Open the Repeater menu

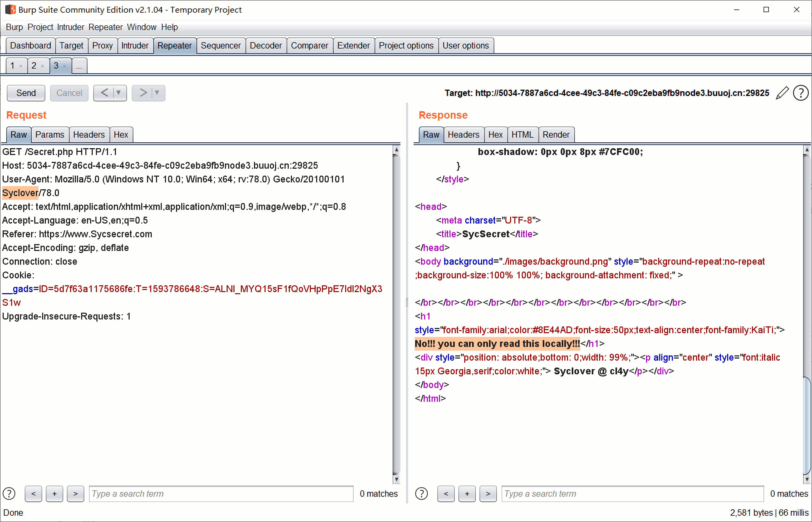[105, 27]
